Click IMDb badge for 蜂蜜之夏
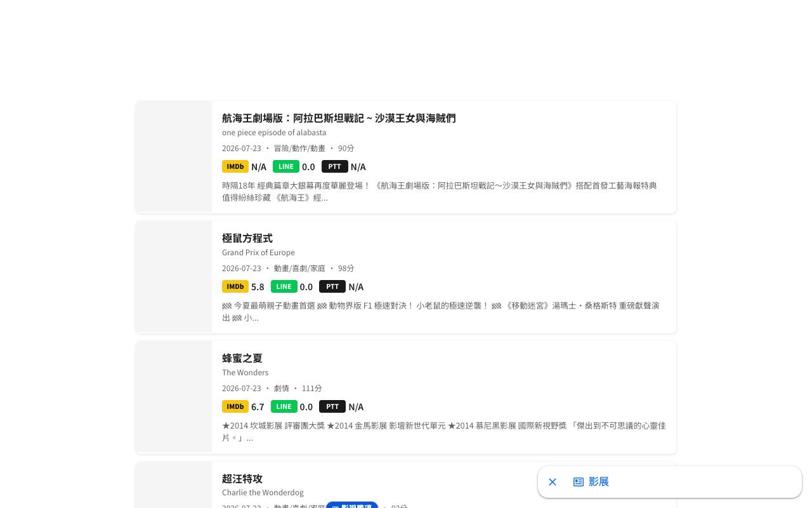The image size is (812, 508). pos(235,406)
